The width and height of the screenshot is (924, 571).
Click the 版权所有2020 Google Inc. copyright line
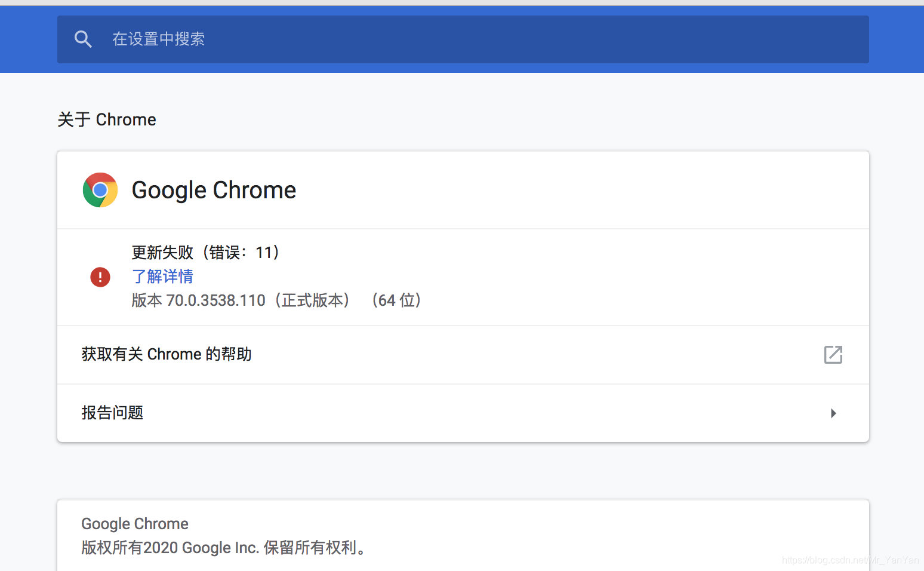(223, 548)
